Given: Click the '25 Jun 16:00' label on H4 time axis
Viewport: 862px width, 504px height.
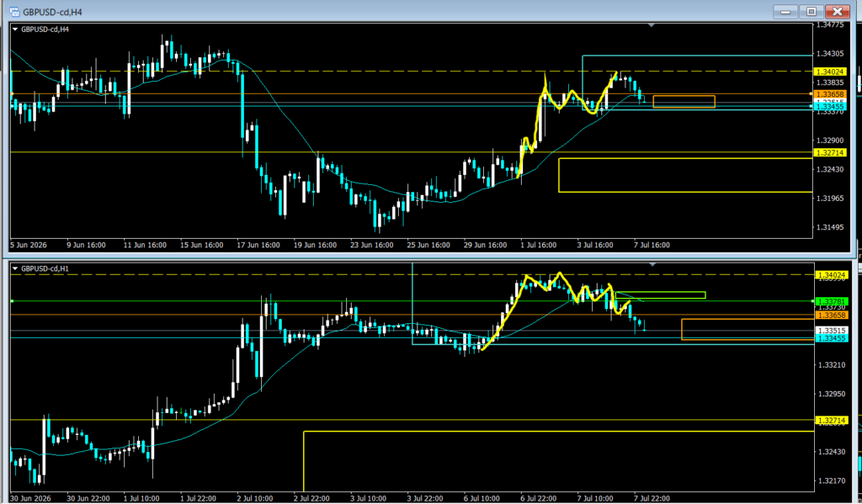Looking at the screenshot, I should click(428, 245).
